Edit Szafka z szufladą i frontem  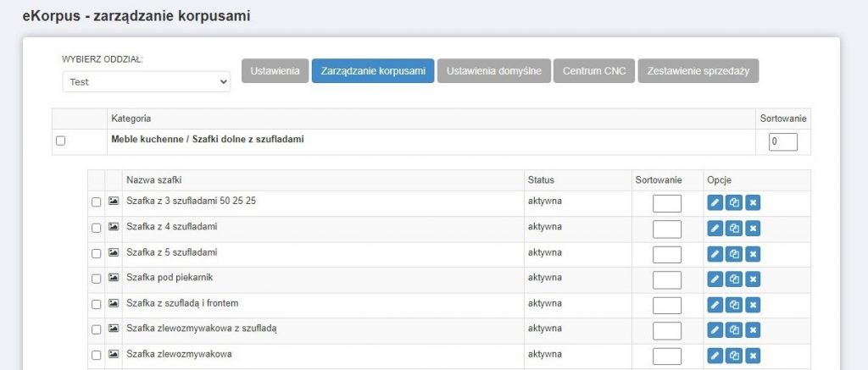[715, 305]
